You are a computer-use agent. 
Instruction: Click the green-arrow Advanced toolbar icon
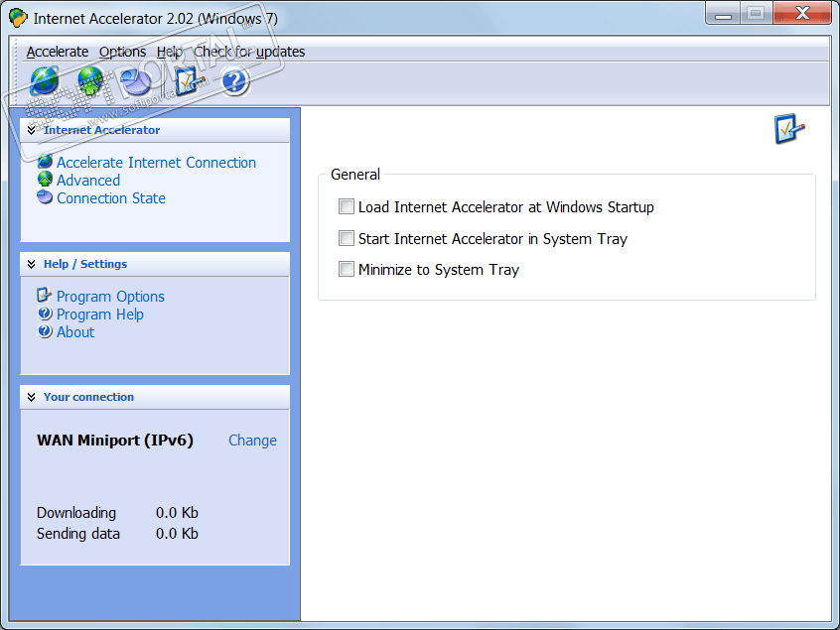tap(90, 81)
